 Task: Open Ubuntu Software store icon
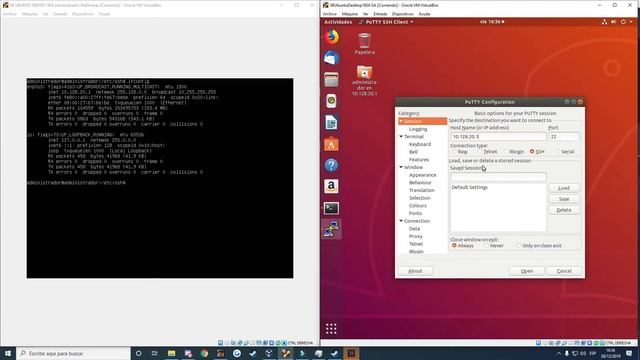tap(331, 144)
